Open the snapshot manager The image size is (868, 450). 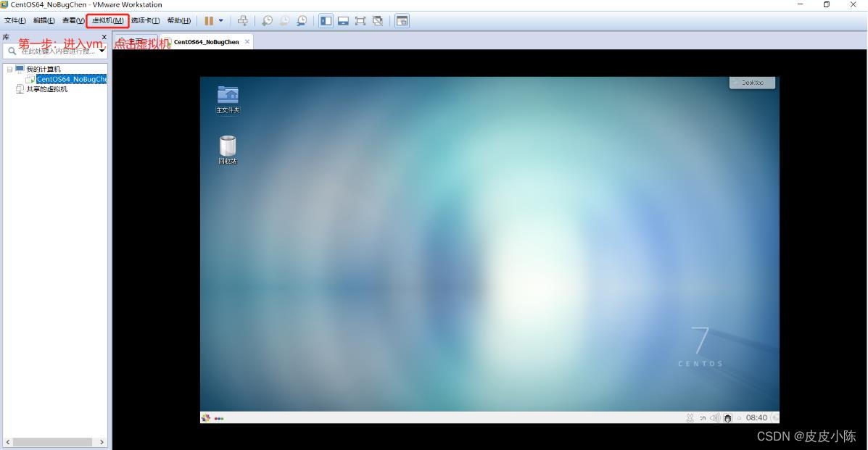click(302, 21)
